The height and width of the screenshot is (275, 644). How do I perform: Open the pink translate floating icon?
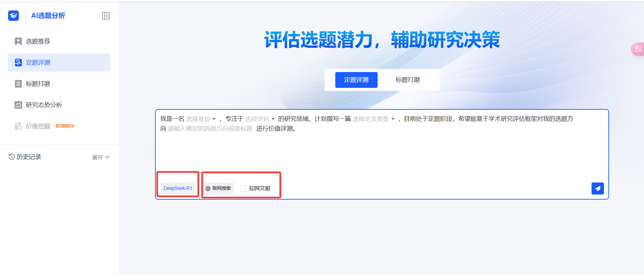(638, 49)
